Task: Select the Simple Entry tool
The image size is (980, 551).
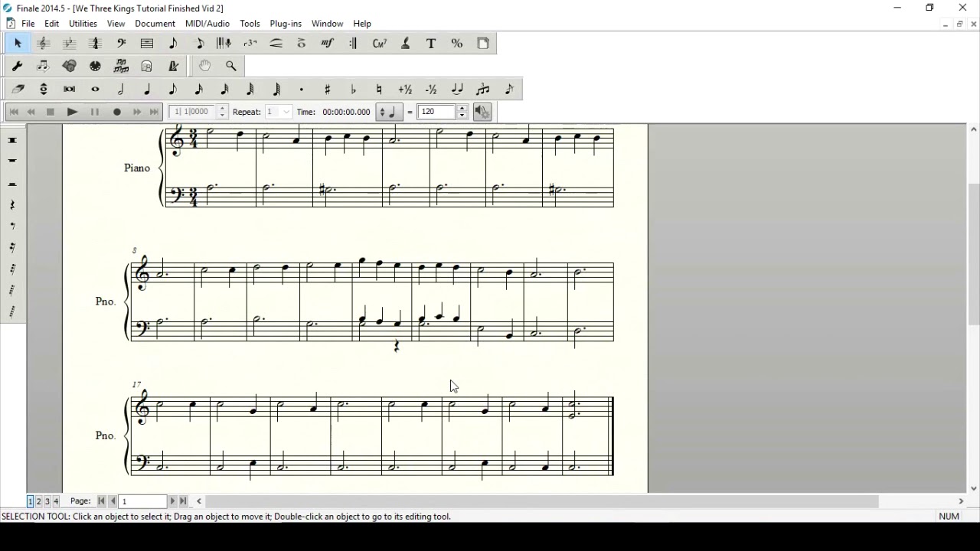Action: pos(173,44)
